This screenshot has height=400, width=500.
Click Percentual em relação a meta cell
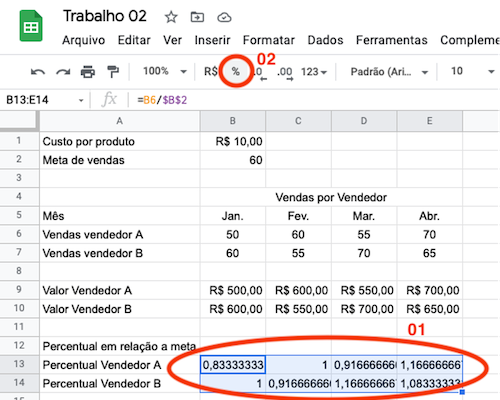coord(120,346)
